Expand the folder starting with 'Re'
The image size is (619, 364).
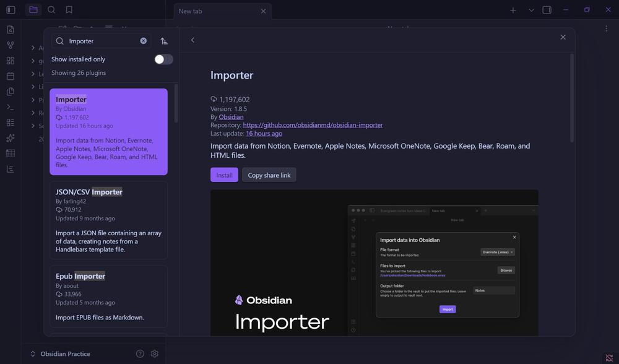tap(33, 113)
